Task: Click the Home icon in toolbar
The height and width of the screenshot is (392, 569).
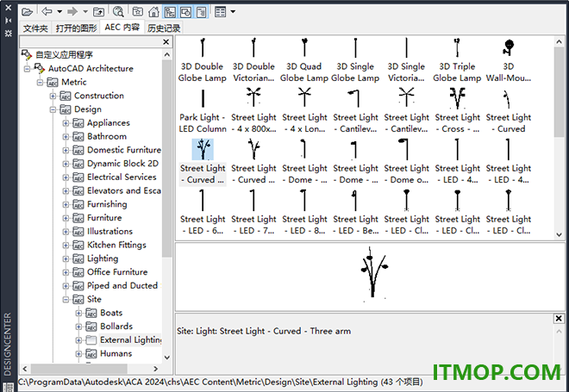Action: point(153,12)
